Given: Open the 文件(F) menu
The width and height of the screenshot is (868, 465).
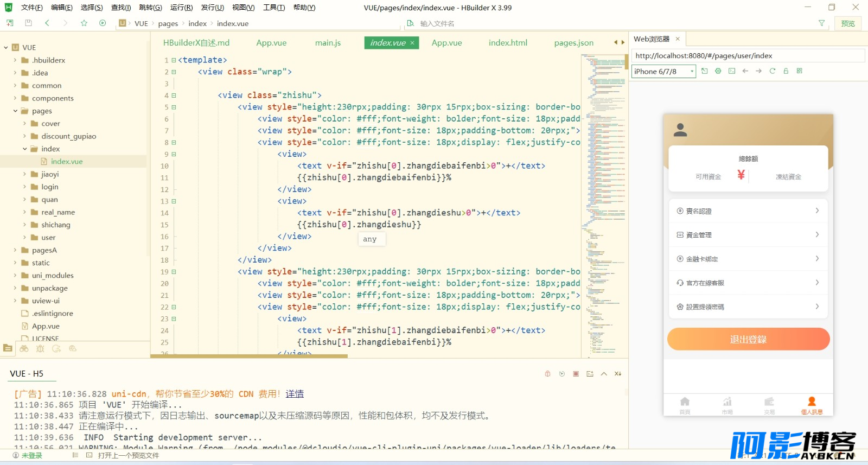Looking at the screenshot, I should 31,8.
